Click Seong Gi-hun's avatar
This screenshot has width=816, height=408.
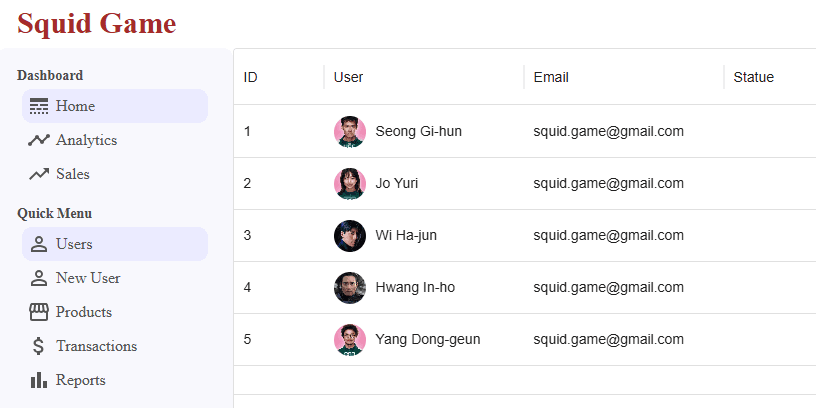click(x=350, y=132)
